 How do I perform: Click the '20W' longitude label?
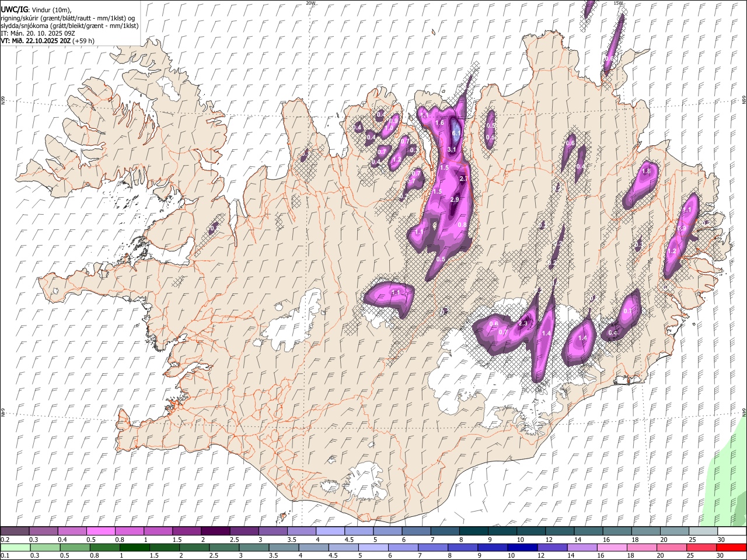(x=311, y=3)
